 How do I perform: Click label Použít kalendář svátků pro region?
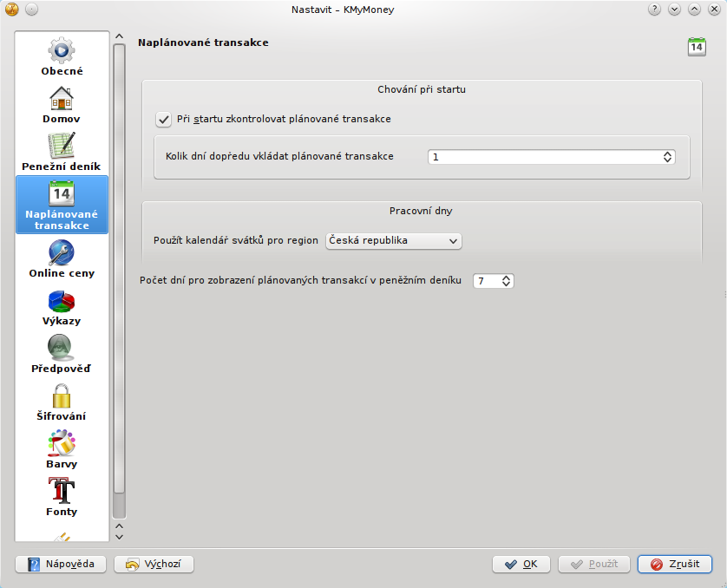click(235, 240)
